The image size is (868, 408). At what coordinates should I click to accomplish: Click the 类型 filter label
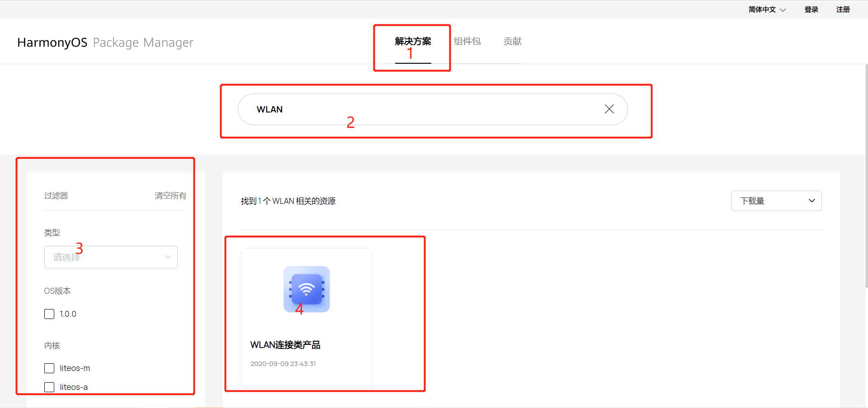(x=52, y=233)
